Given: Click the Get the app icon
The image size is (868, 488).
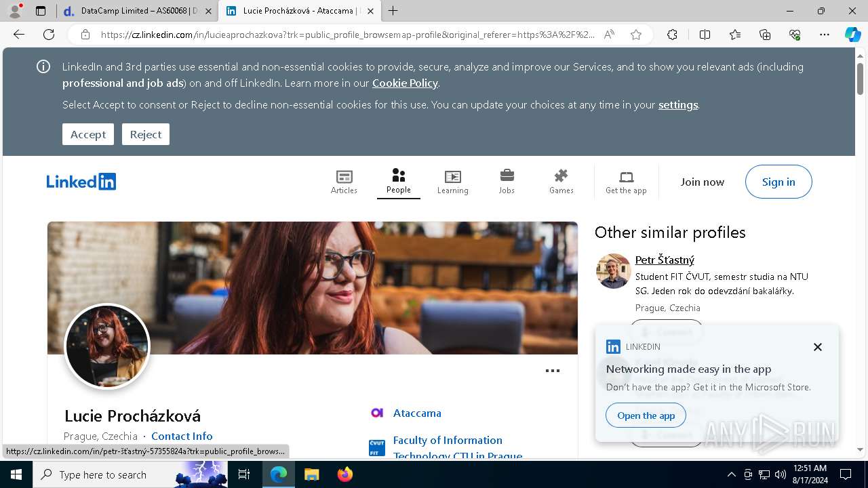Looking at the screenshot, I should click(626, 177).
